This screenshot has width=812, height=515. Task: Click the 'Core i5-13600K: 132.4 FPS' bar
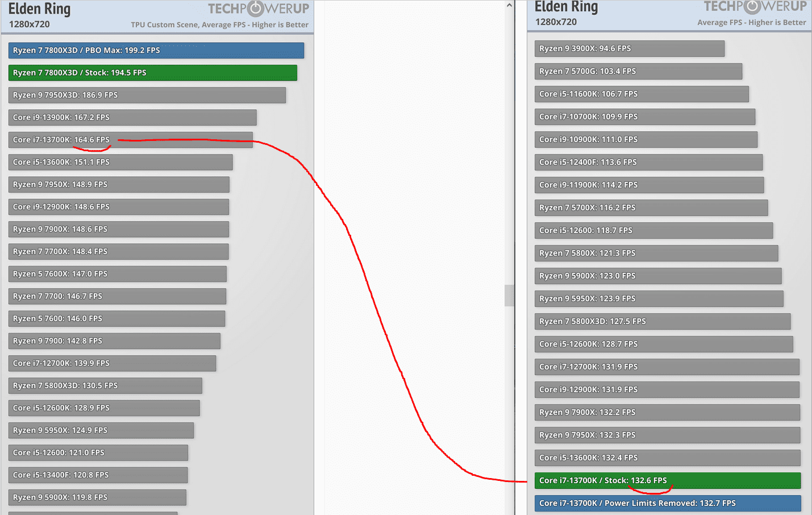tap(668, 458)
